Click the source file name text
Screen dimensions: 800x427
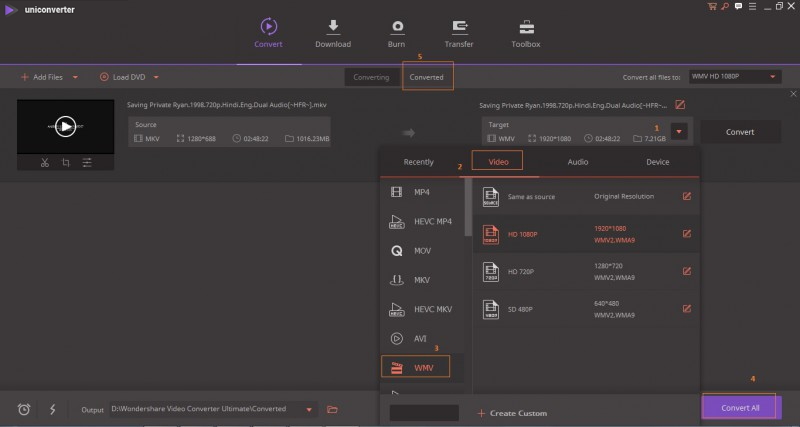coord(227,105)
